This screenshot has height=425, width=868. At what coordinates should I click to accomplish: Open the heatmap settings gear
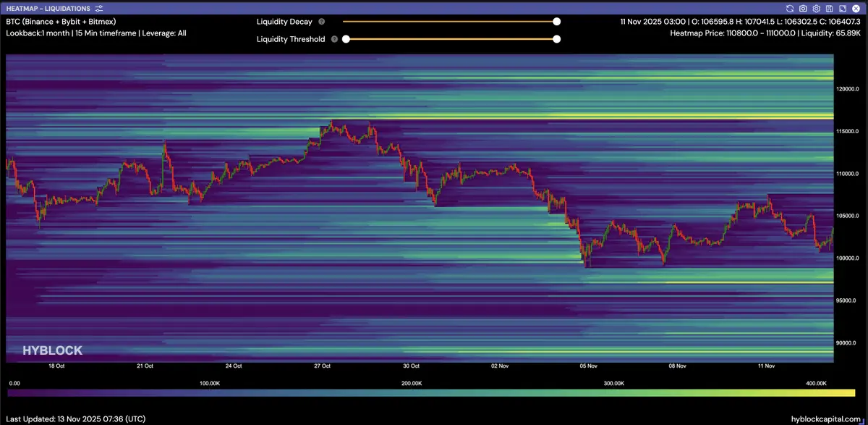pyautogui.click(x=816, y=9)
